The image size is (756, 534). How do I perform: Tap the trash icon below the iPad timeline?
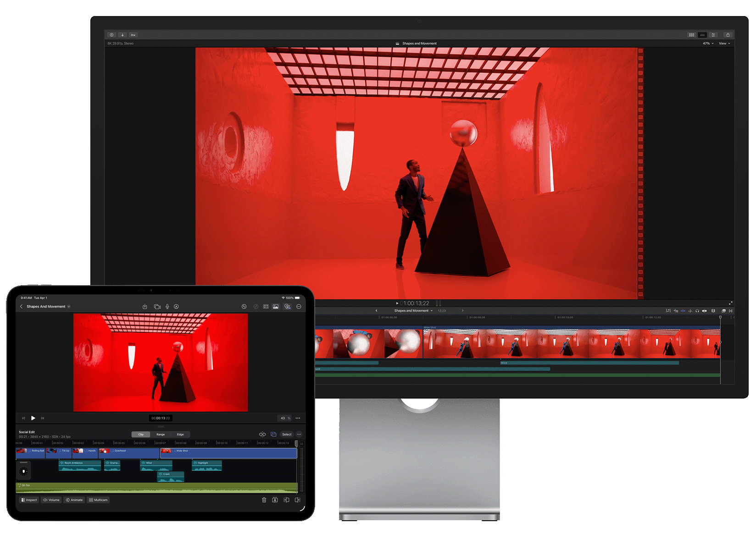point(264,500)
